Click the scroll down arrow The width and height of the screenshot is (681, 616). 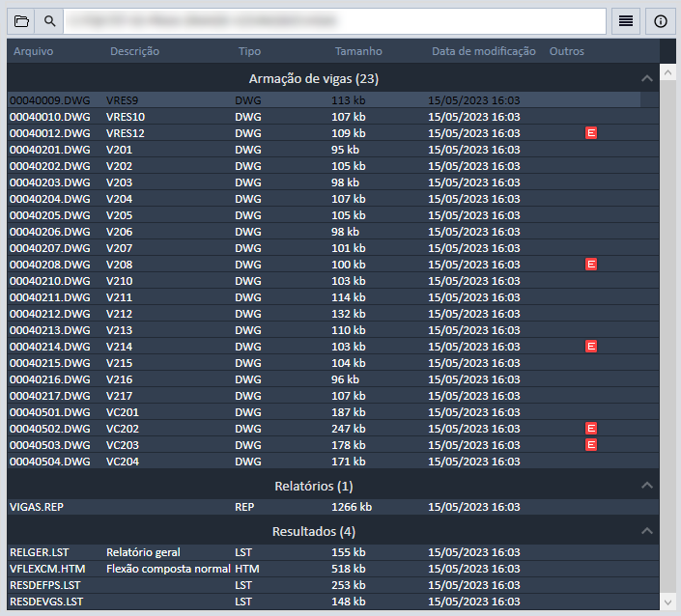(667, 602)
